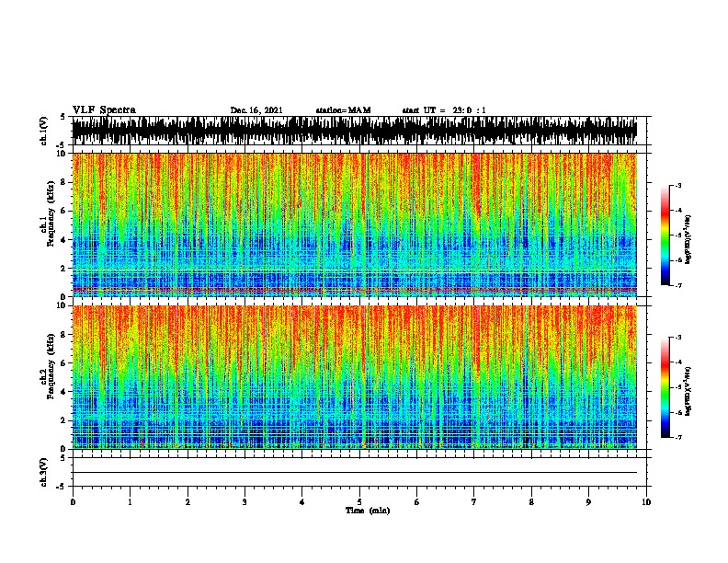Click the ch.2 color bar log(PSD) unit label
Screen dimensions: 728x563
688,392
